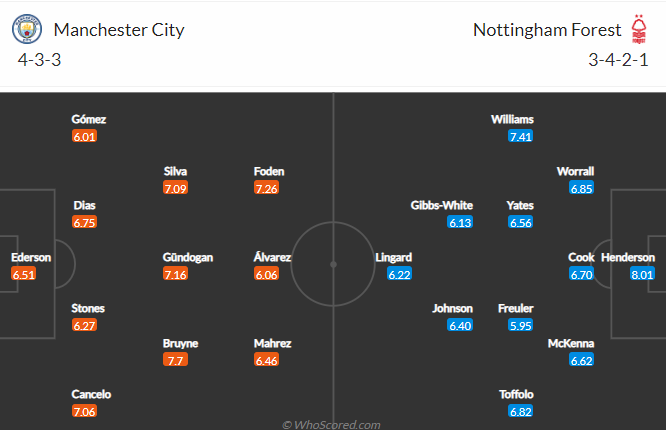The height and width of the screenshot is (430, 666).
Task: Click the Manchester City 4-3-3 formation text
Action: click(40, 60)
